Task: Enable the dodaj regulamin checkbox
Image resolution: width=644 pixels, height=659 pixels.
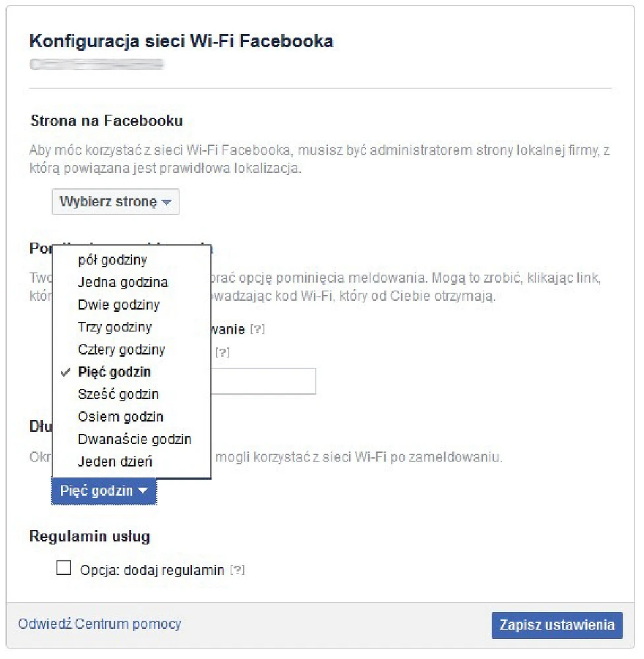Action: pyautogui.click(x=64, y=568)
